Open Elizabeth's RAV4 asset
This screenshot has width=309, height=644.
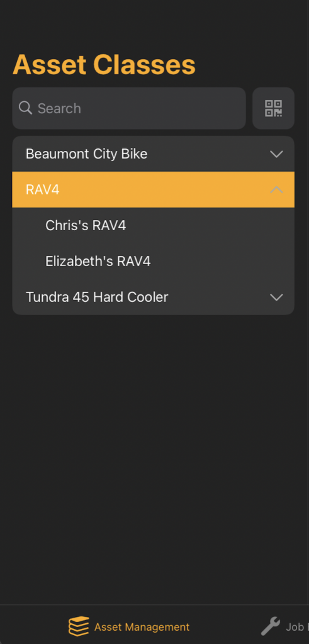pos(154,261)
